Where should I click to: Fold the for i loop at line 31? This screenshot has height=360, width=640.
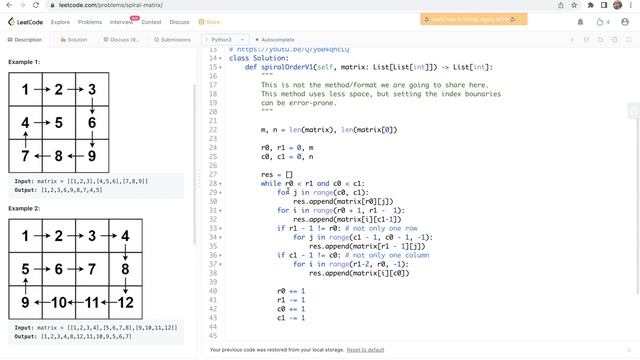click(221, 211)
